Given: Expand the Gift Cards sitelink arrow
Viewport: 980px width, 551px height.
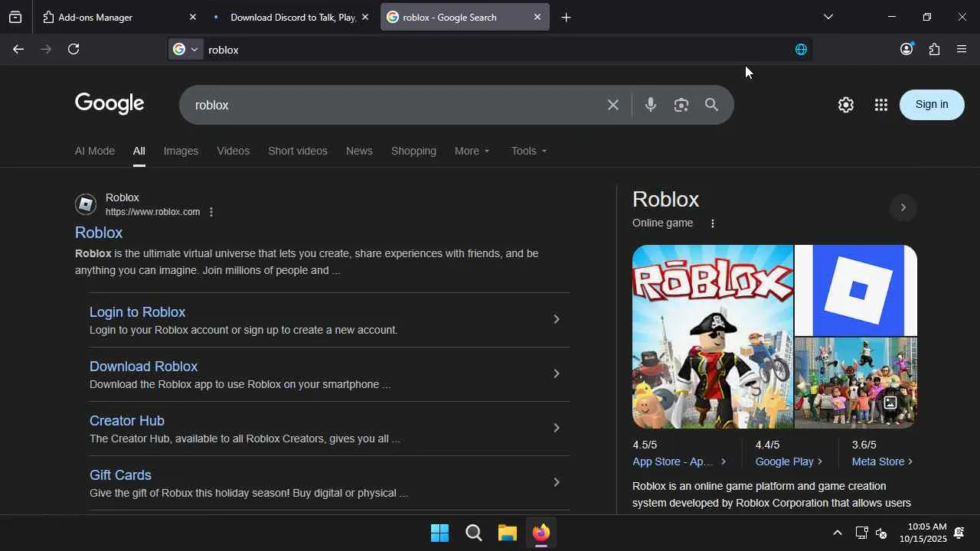Looking at the screenshot, I should 557,482.
